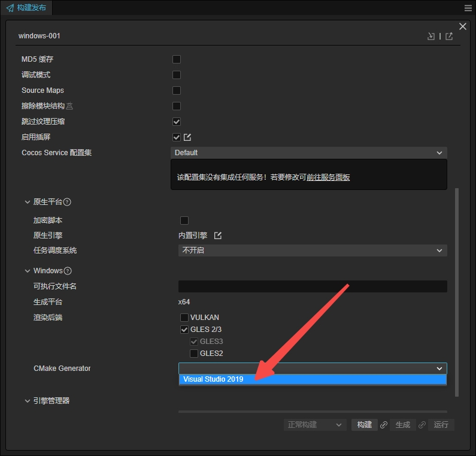This screenshot has width=476, height=456.
Task: Toggle the 擦除模块结构 checkbox
Action: [177, 106]
